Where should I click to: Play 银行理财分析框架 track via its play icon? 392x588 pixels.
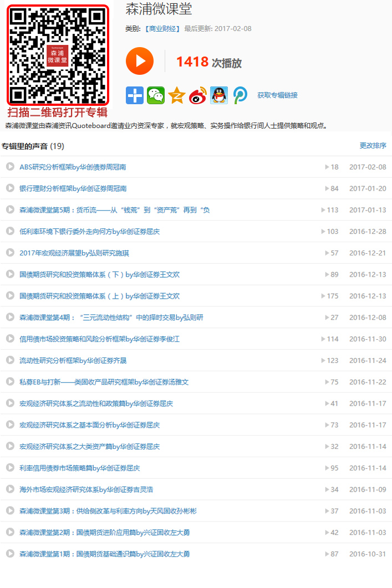pos(10,188)
